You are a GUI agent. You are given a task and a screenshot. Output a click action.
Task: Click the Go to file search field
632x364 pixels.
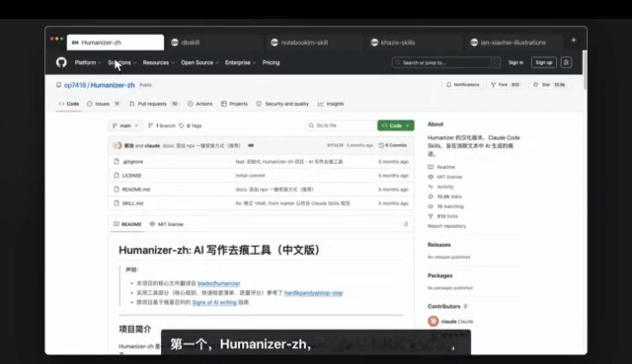pos(340,126)
